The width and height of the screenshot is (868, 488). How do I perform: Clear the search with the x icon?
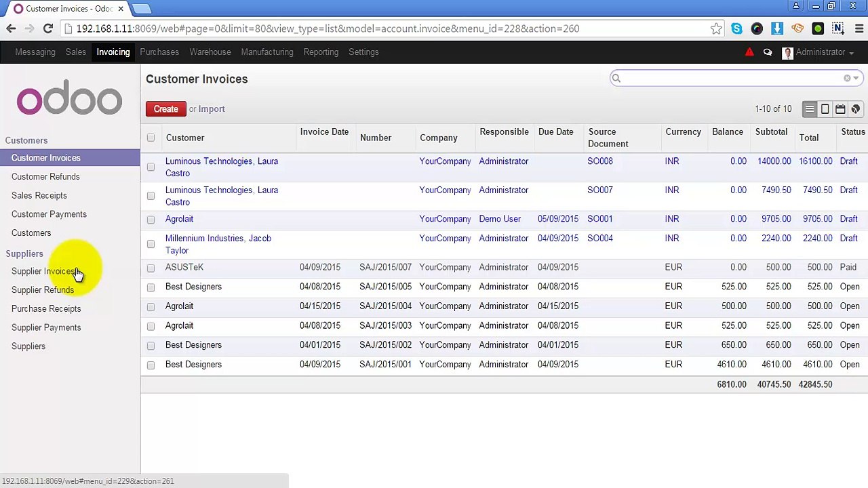coord(847,79)
